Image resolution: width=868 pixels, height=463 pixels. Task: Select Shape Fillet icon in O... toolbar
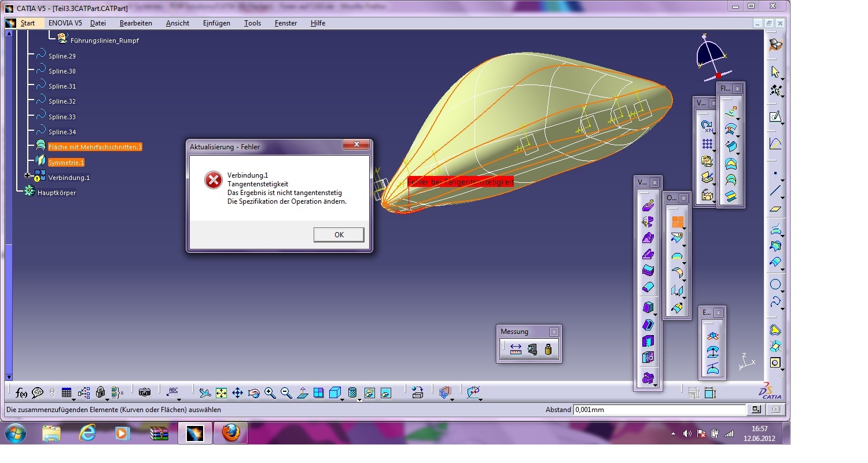[x=676, y=272]
